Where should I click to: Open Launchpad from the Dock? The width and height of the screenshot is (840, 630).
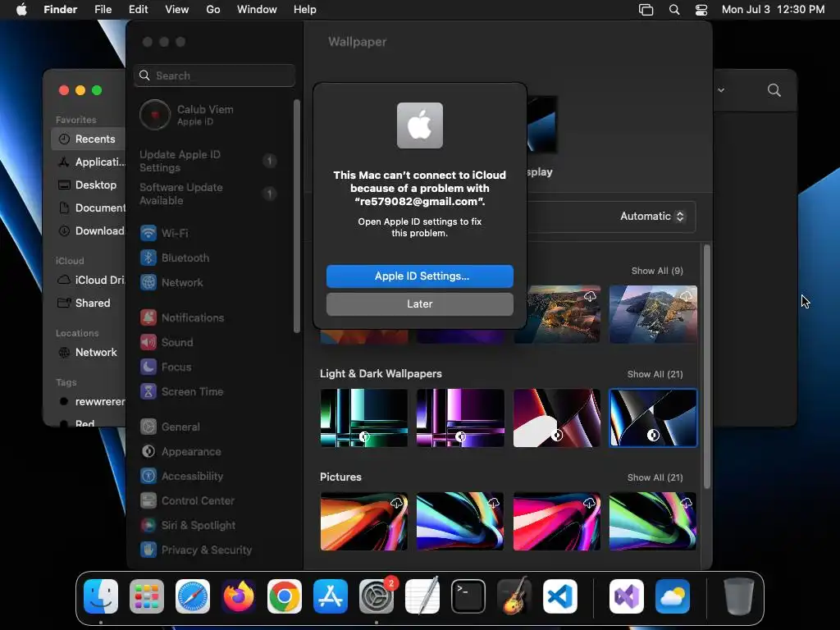pos(147,596)
